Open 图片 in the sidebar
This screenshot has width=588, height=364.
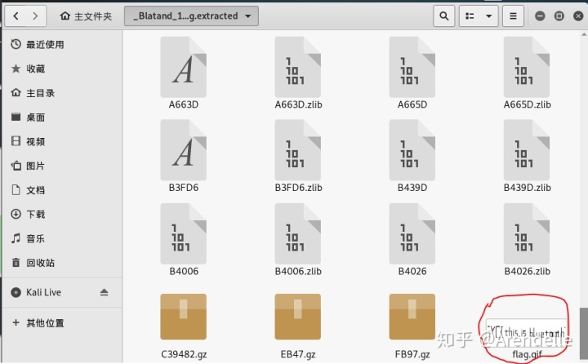pyautogui.click(x=62, y=166)
